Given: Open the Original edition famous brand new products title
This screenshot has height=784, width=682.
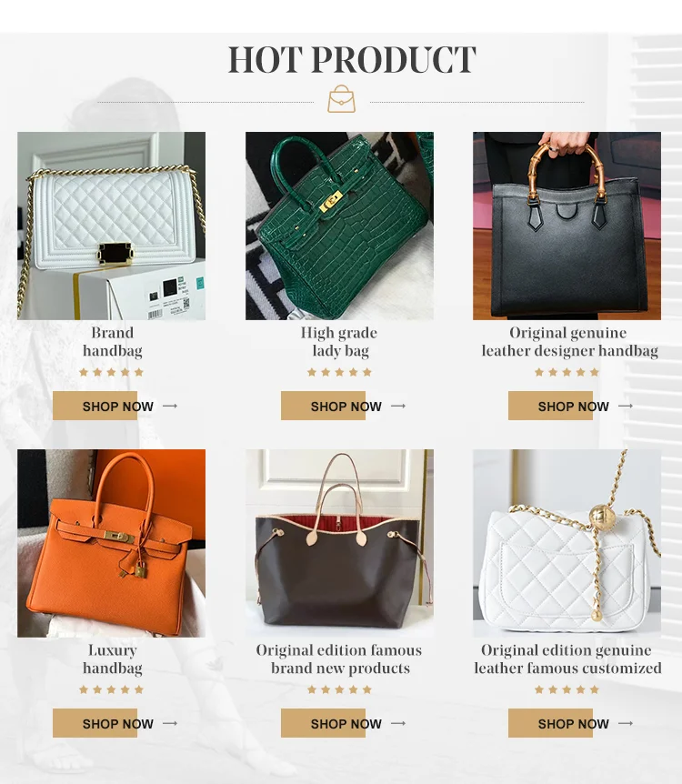Looking at the screenshot, I should (339, 659).
